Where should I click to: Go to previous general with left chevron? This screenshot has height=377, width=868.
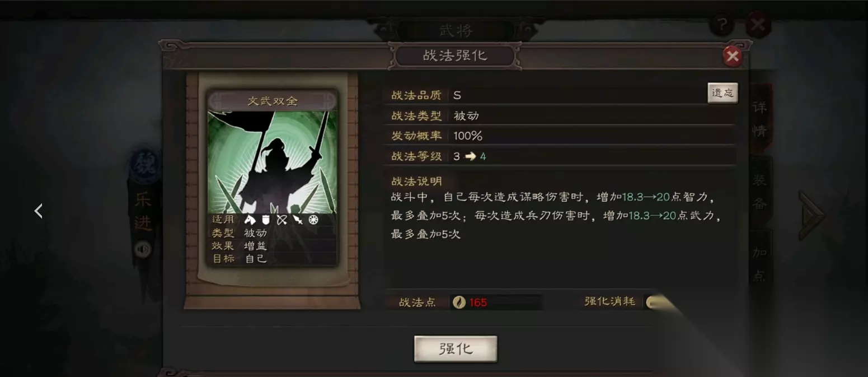pos(39,211)
